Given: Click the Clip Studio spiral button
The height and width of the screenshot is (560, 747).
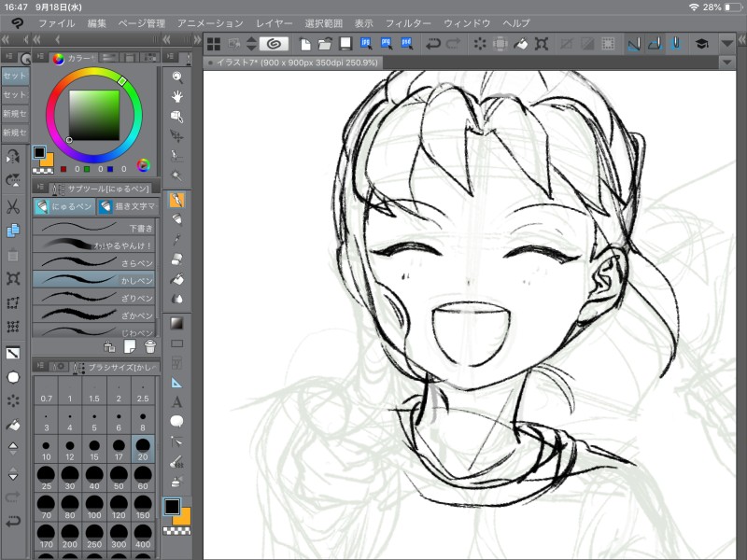Looking at the screenshot, I should (274, 44).
